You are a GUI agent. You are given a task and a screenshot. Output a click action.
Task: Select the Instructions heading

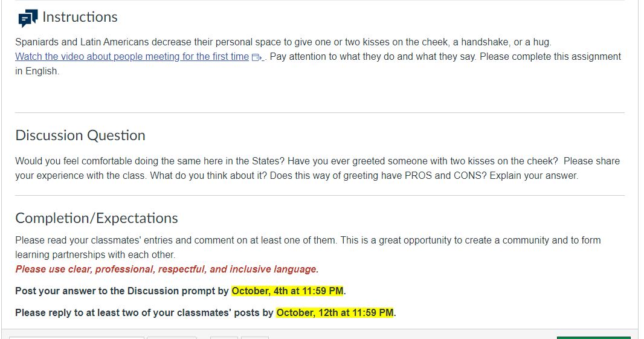[80, 18]
